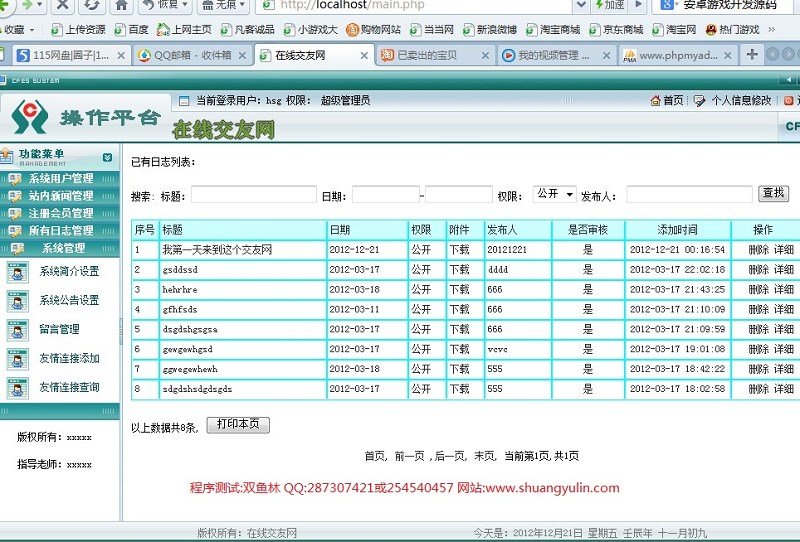Close the 在线交友网 tab
Viewport: 800px width, 542px height.
[364, 56]
